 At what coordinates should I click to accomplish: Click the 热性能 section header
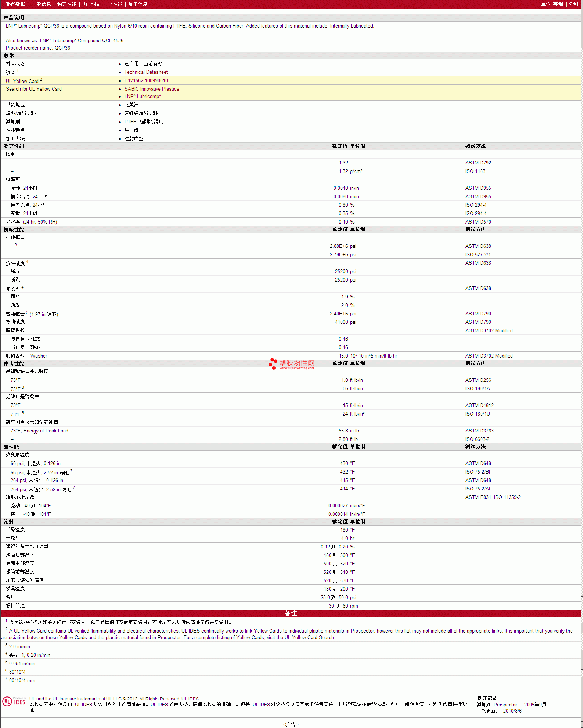pos(11,447)
